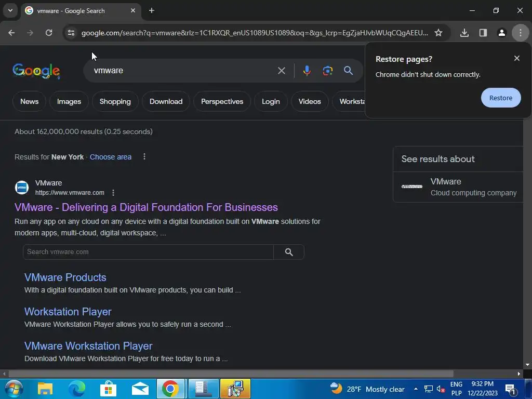This screenshot has height=399, width=532.
Task: Click the vertical scroll down arrow
Action: pyautogui.click(x=527, y=365)
